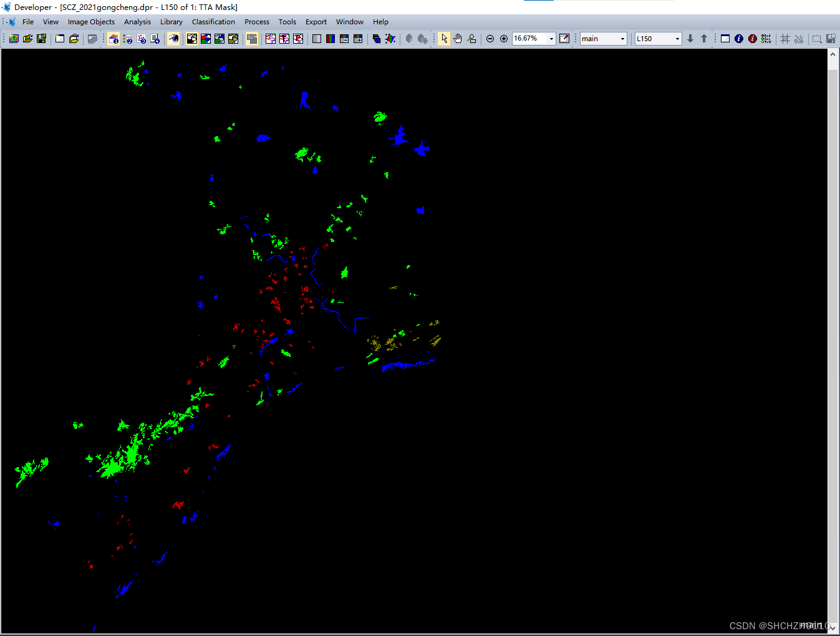Open the Classification menu

click(213, 22)
